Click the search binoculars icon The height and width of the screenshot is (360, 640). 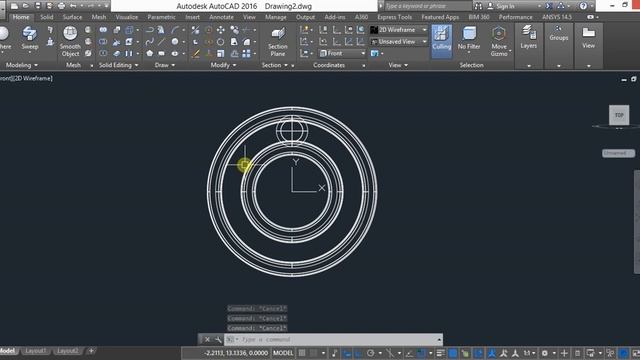478,6
